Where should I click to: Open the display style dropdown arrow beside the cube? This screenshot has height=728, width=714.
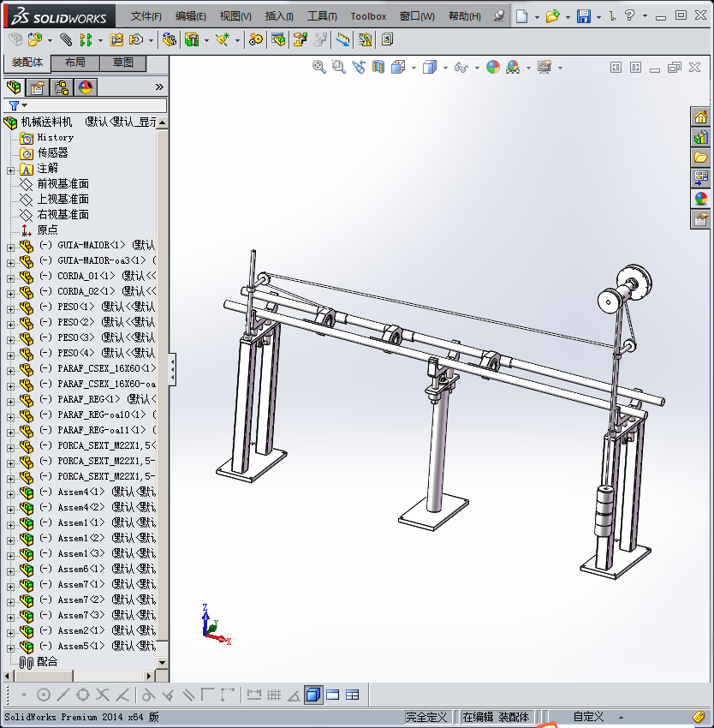(x=445, y=68)
